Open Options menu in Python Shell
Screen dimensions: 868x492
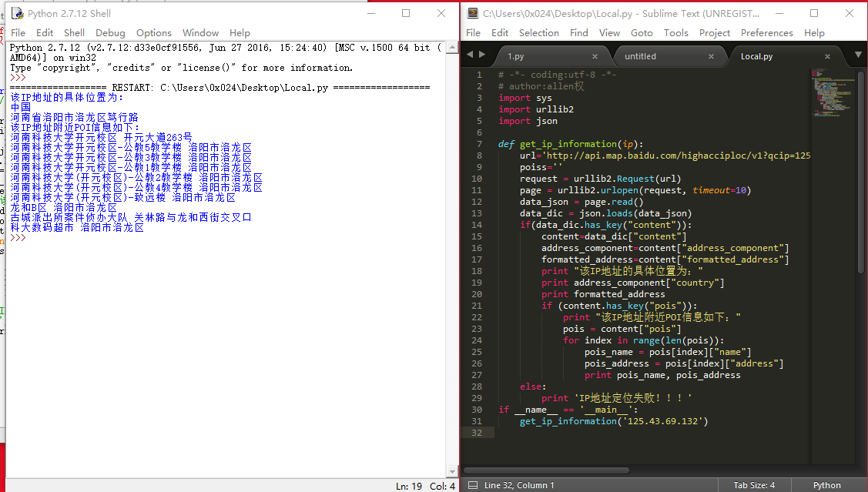[x=154, y=32]
